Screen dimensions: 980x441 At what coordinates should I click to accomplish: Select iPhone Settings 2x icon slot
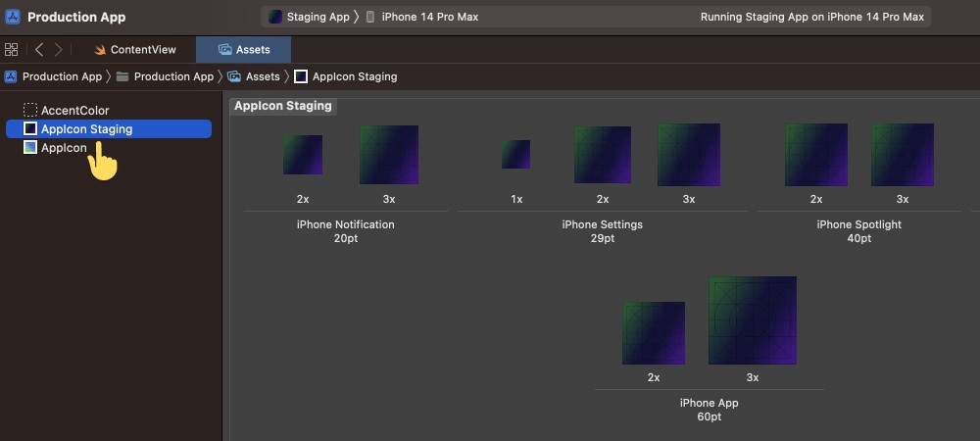coord(603,155)
